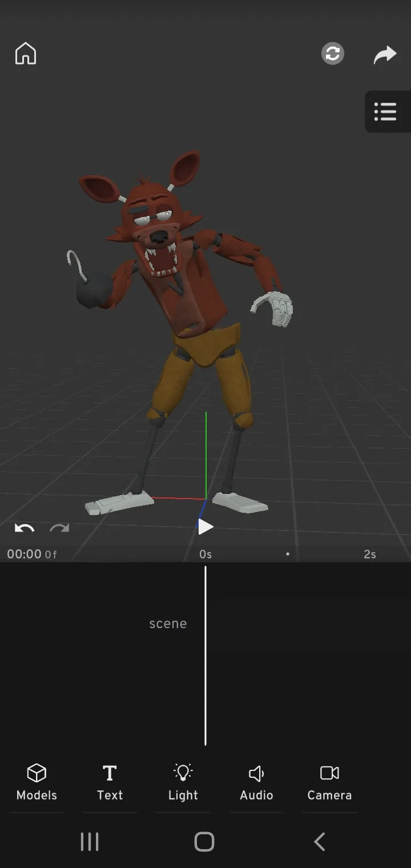Screen dimensions: 411x868
Task: Click the white timeline playhead line
Action: click(x=205, y=656)
